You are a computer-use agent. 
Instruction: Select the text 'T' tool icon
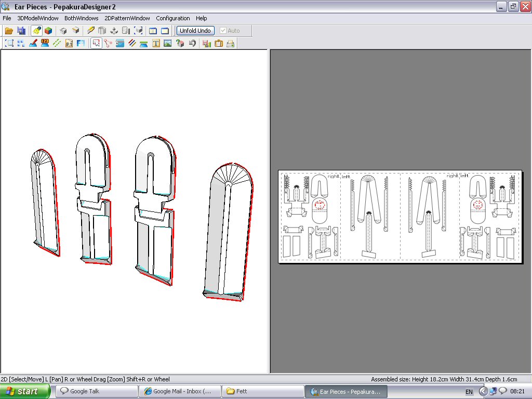(x=156, y=44)
